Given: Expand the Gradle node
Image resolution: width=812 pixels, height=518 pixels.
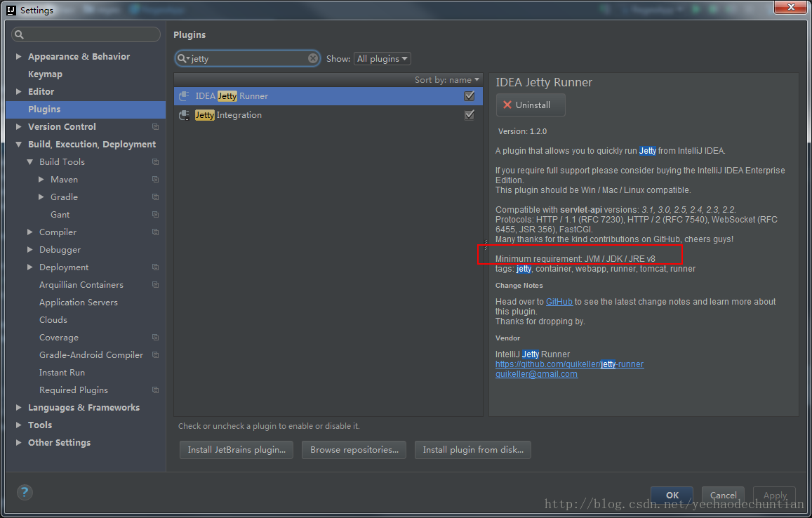Looking at the screenshot, I should point(41,197).
